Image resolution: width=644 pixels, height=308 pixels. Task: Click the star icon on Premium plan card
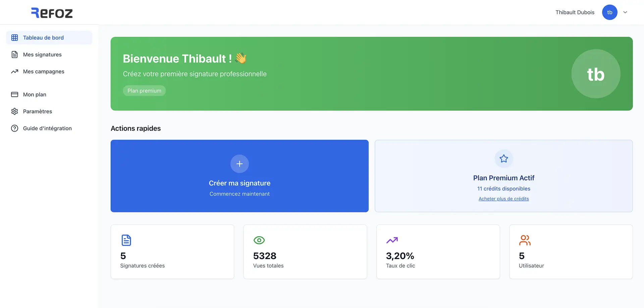(x=503, y=159)
